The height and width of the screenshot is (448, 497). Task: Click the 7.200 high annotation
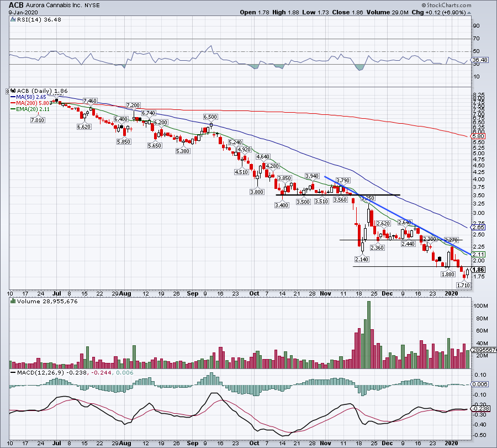133,106
